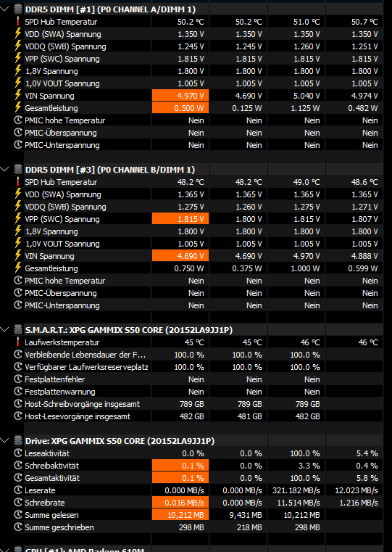
Task: Select S.M.A.R.T.: XPG GAMMIX S50 CORE header text
Action: coord(129,330)
